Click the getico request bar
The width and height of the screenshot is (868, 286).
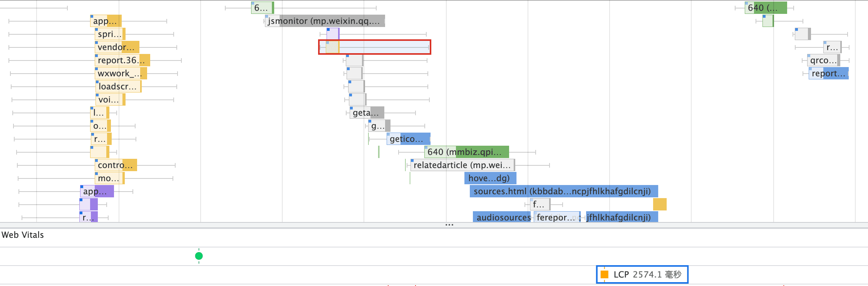pyautogui.click(x=408, y=139)
